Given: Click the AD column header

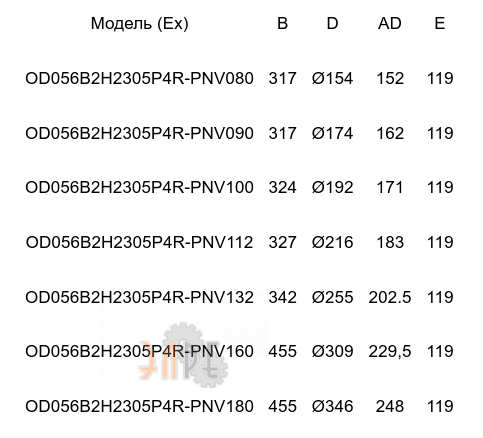Looking at the screenshot, I should 390,24.
